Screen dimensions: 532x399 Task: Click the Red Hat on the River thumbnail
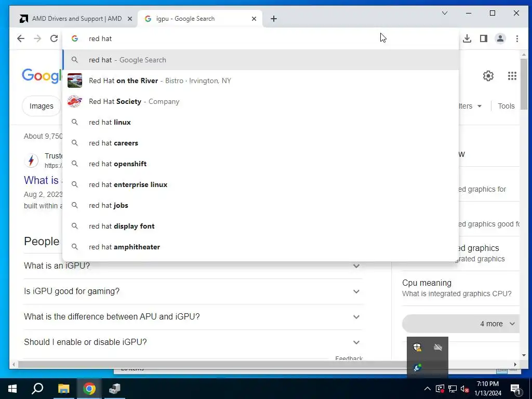(x=75, y=81)
